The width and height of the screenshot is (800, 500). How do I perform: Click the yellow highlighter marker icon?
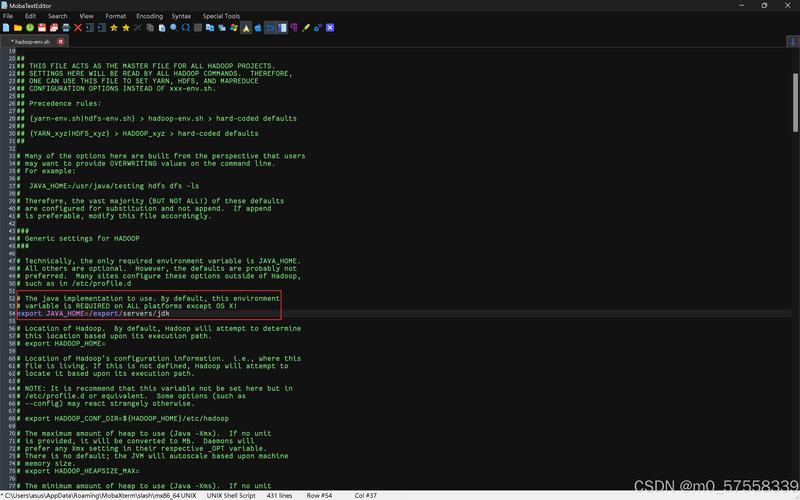(x=306, y=28)
